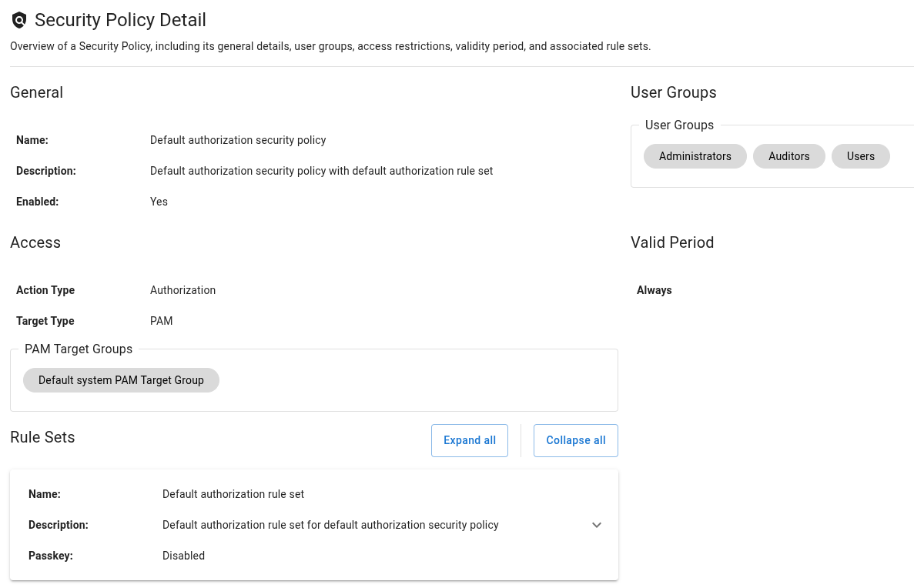Select the Users group chip

[861, 156]
